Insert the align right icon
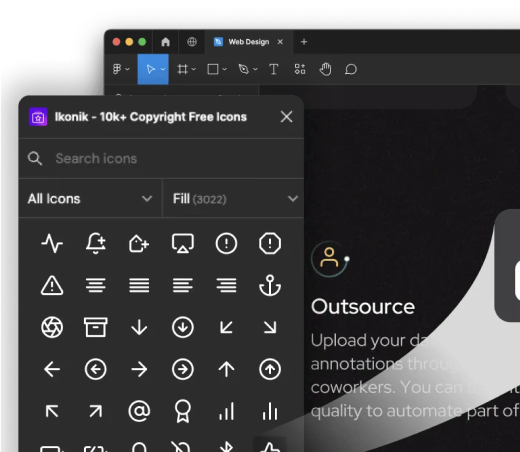Screen dimensions: 520x452 (226, 286)
